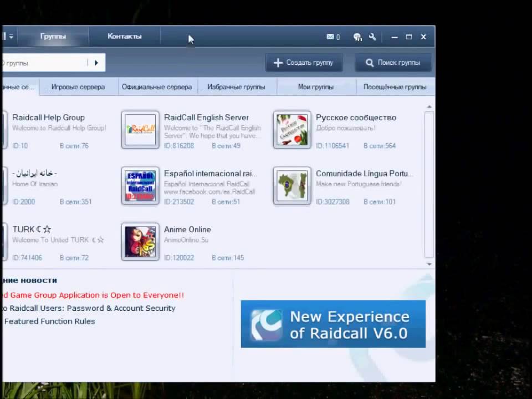The width and height of the screenshot is (532, 399).
Task: Click the Поиск группы button
Action: (393, 63)
